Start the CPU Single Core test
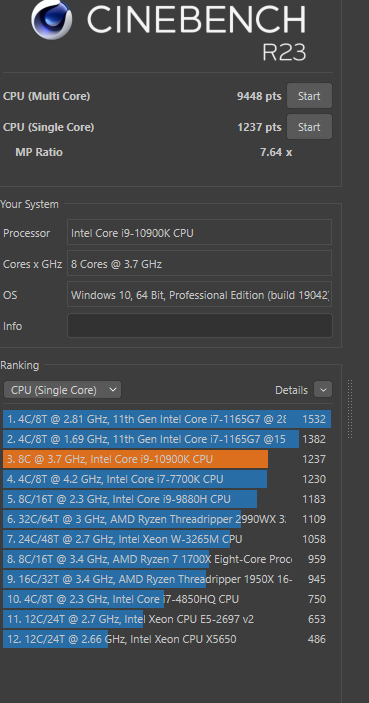This screenshot has width=369, height=703. pos(309,127)
